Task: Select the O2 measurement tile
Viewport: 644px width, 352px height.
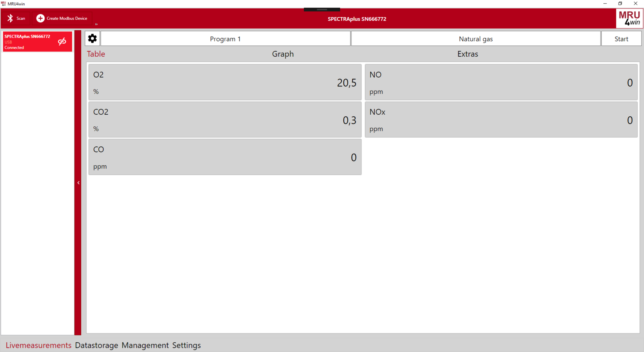Action: 225,82
